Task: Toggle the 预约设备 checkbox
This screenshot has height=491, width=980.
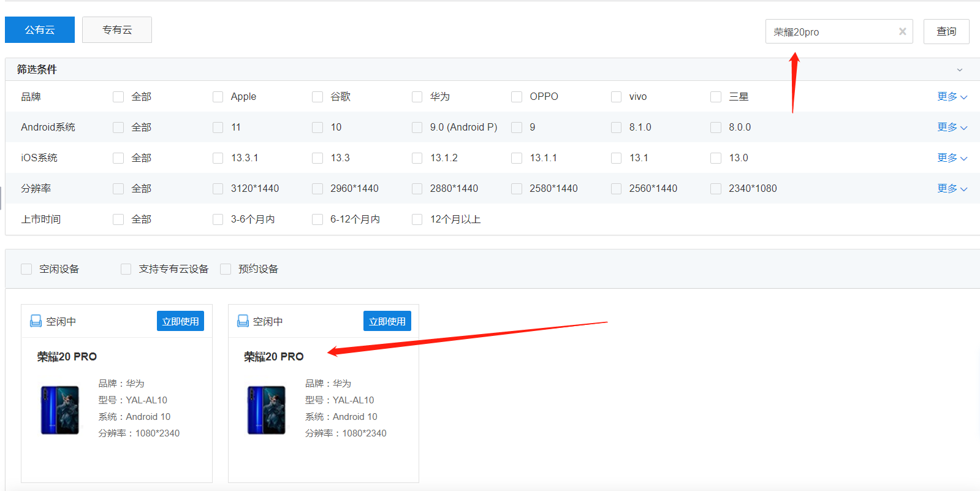Action: (226, 269)
